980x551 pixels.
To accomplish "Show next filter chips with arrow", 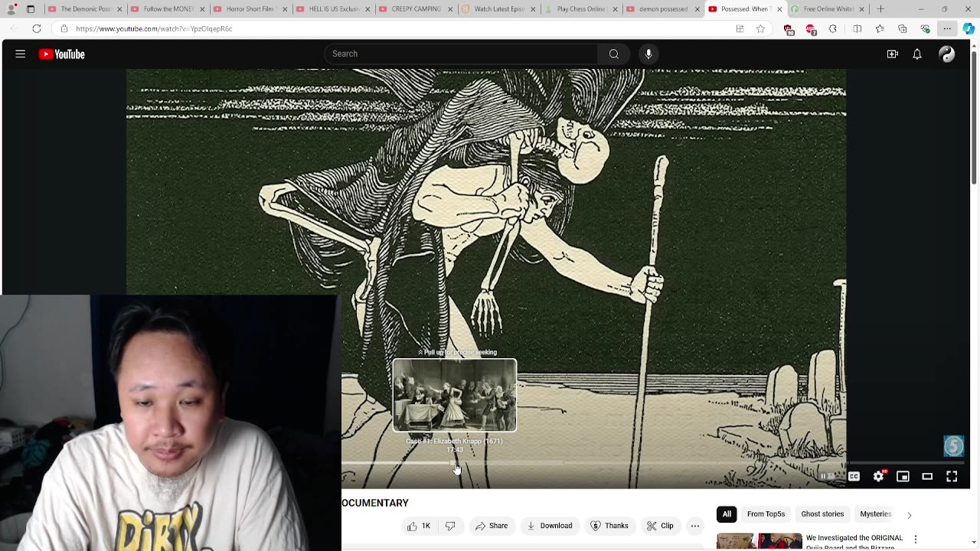I will (x=909, y=515).
